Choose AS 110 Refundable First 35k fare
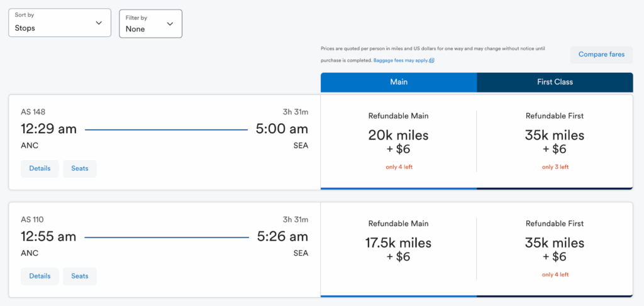 (x=555, y=249)
